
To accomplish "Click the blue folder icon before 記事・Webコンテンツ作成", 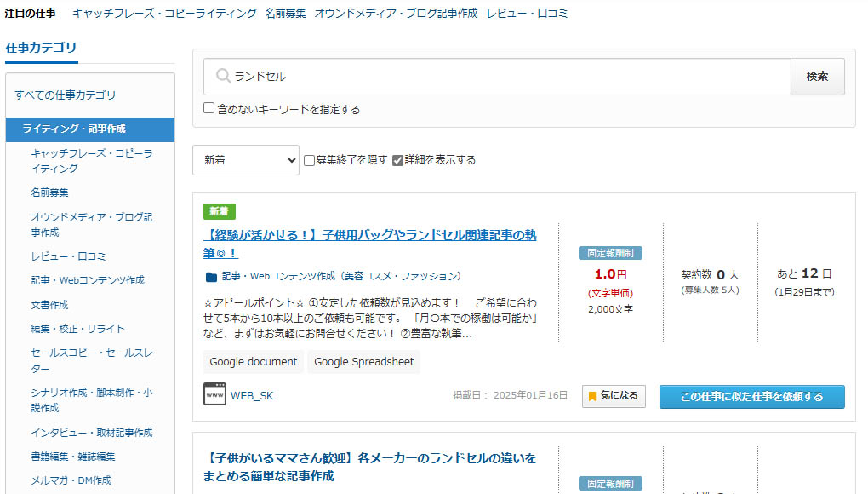I will tap(211, 277).
